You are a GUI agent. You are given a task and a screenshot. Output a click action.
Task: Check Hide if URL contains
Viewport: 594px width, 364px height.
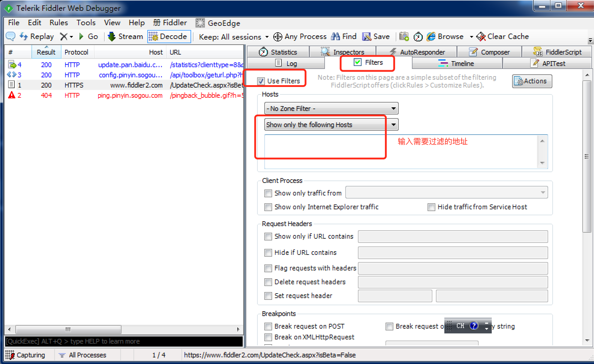coord(268,252)
